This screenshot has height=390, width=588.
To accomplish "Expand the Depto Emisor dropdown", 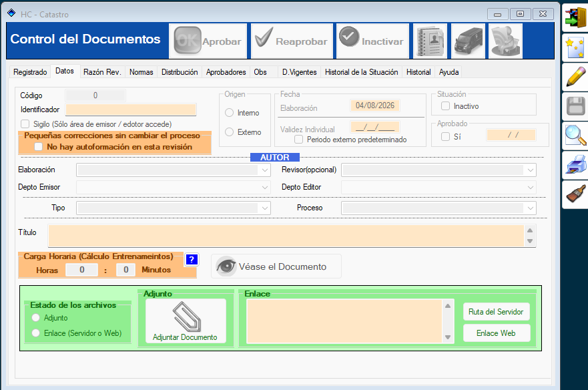I will click(265, 187).
